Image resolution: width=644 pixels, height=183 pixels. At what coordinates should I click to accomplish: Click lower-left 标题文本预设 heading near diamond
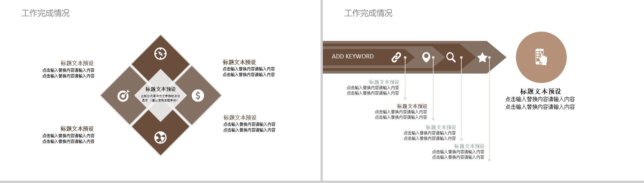tap(77, 129)
